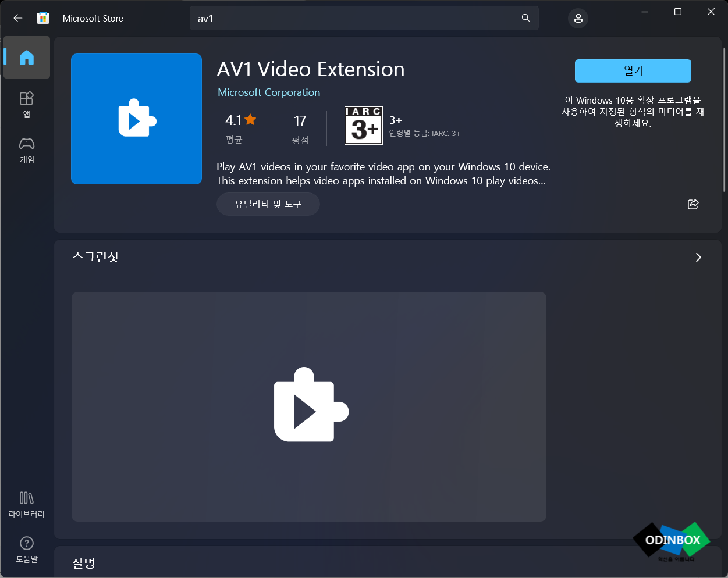
Task: Click the 연령별 등급: IARC. 3+ text
Action: [425, 133]
